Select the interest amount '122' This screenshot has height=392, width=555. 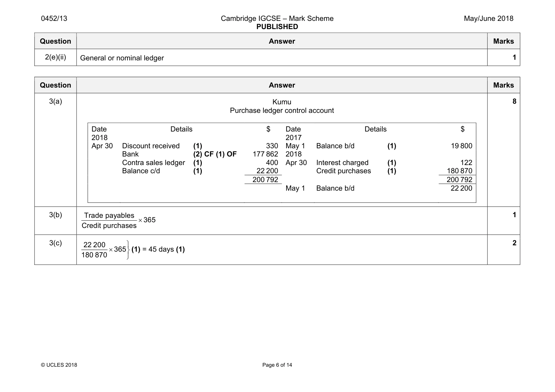click(x=466, y=163)
